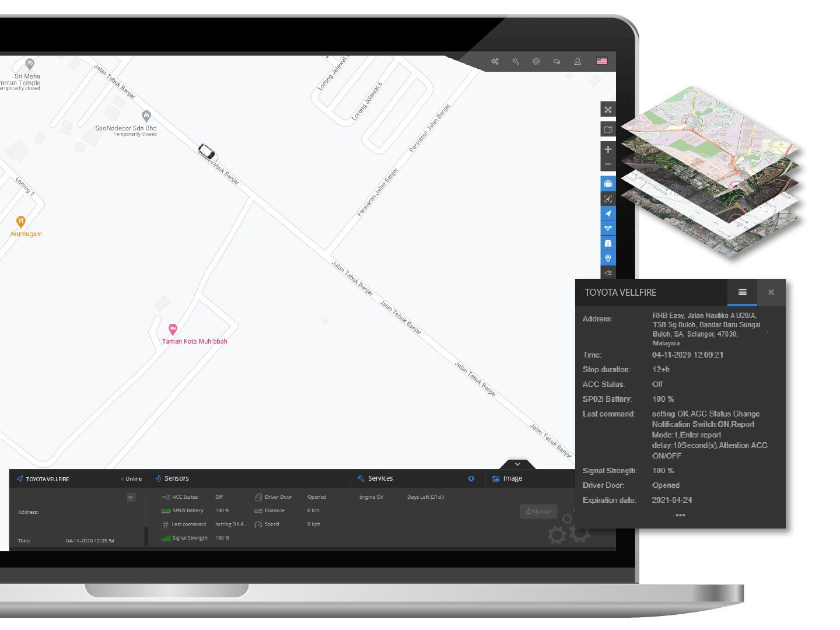The width and height of the screenshot is (840, 630).
Task: Click the Online status indicator
Action: 132,479
